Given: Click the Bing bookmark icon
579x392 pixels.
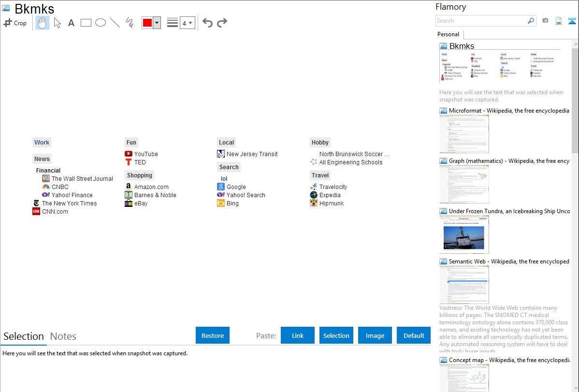Looking at the screenshot, I should 221,203.
